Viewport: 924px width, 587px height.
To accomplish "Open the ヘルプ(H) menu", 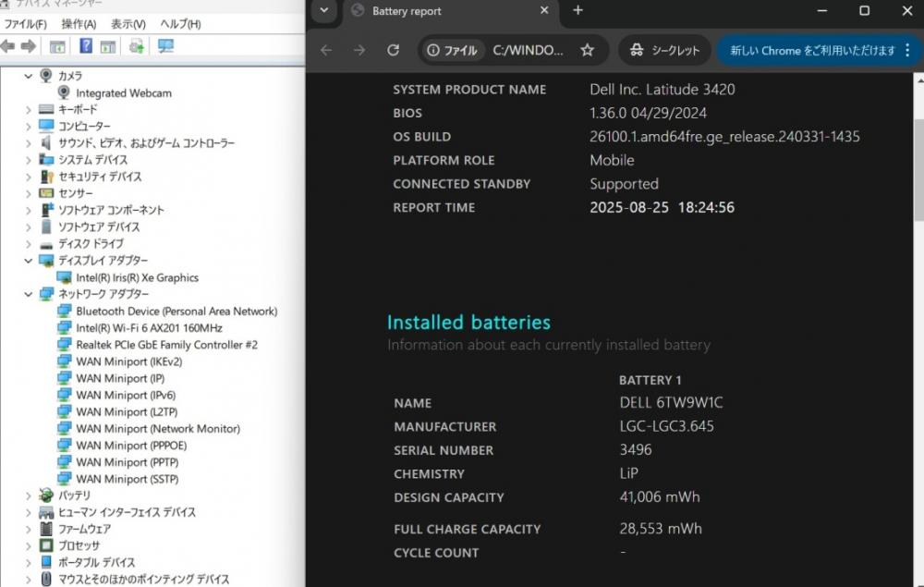I will [x=180, y=24].
